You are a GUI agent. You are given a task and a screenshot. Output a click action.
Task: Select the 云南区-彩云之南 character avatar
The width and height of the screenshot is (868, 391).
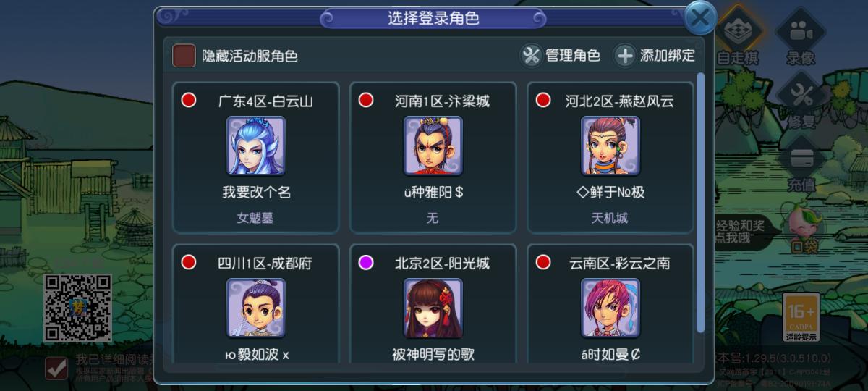click(610, 308)
